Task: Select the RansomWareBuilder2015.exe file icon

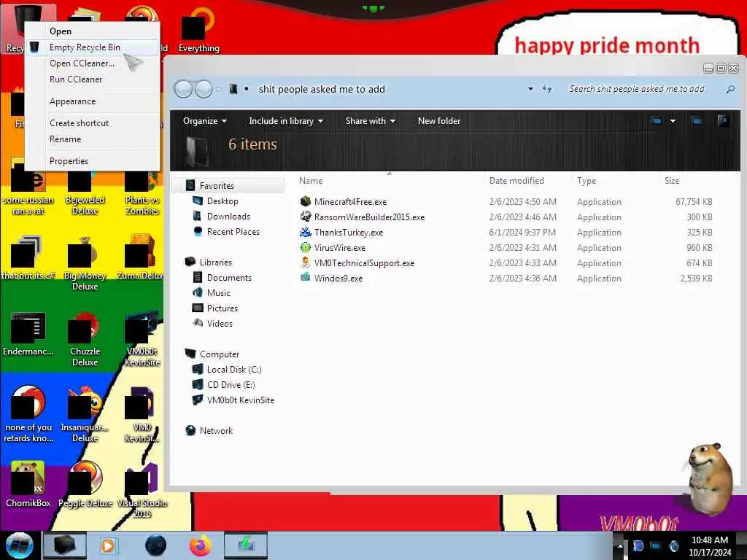Action: point(306,217)
